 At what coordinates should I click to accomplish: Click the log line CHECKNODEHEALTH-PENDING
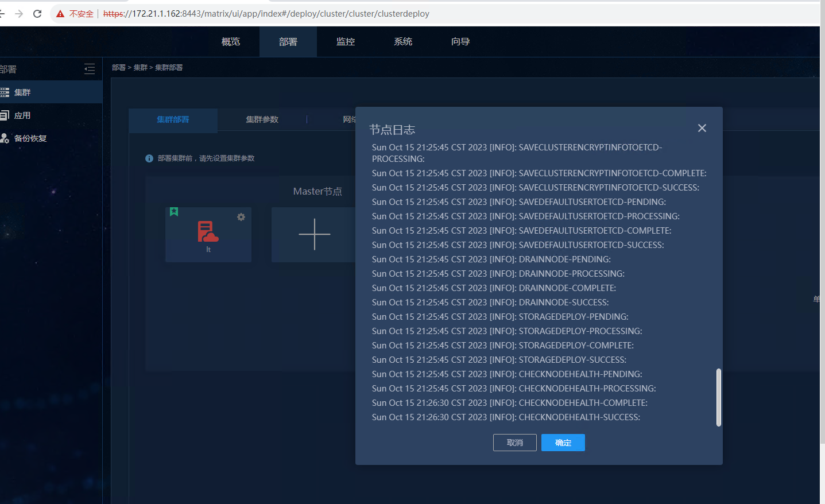coord(507,374)
